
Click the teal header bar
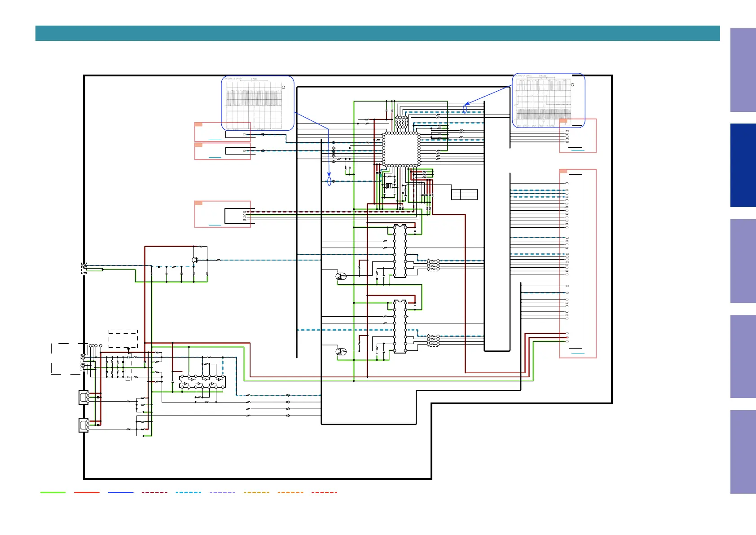pyautogui.click(x=378, y=33)
